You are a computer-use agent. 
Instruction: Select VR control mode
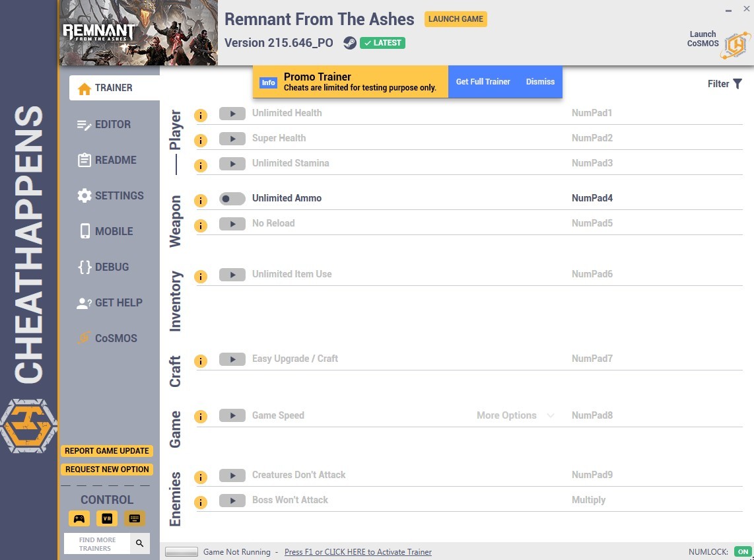click(107, 518)
